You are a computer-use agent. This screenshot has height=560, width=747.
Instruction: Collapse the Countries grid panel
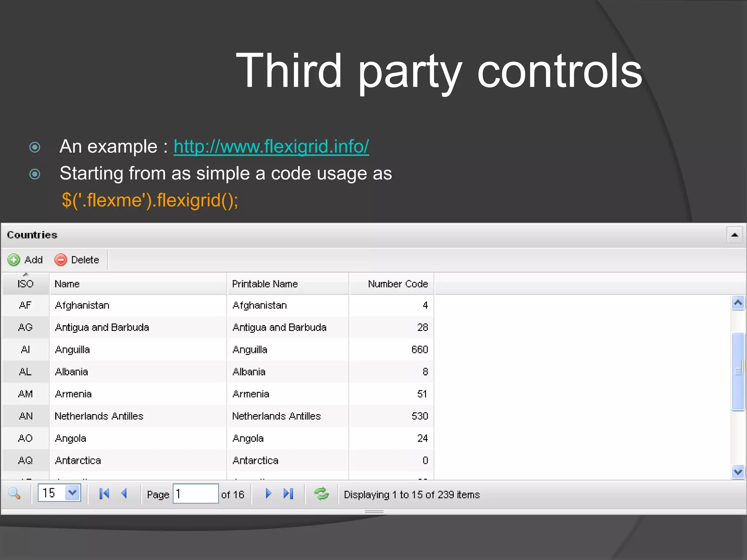tap(735, 235)
